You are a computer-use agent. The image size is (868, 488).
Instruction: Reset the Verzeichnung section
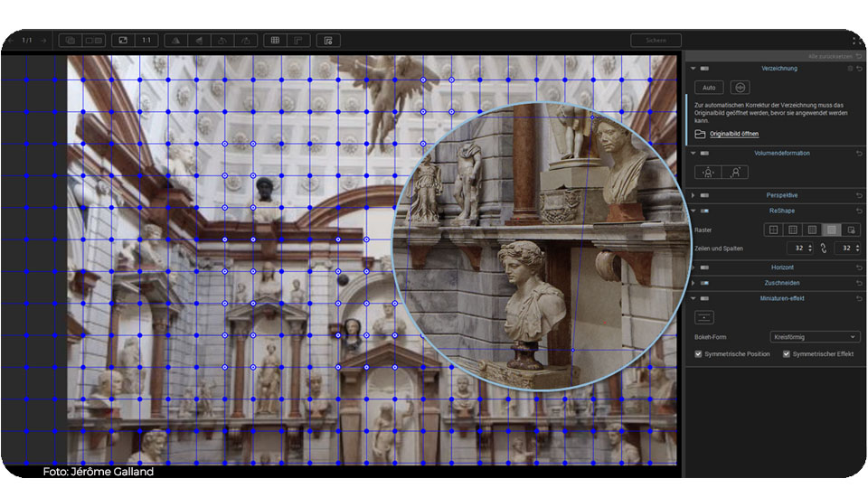click(859, 69)
